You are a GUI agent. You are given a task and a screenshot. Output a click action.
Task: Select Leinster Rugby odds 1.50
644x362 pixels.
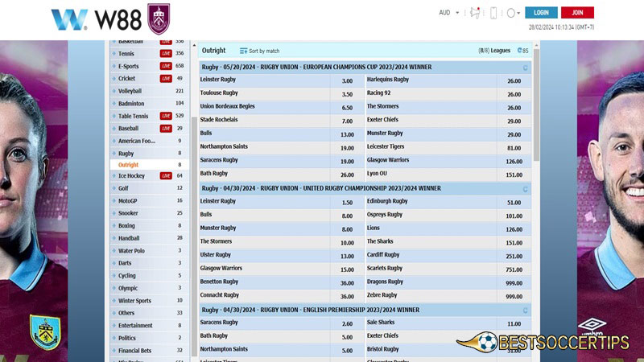pyautogui.click(x=348, y=203)
